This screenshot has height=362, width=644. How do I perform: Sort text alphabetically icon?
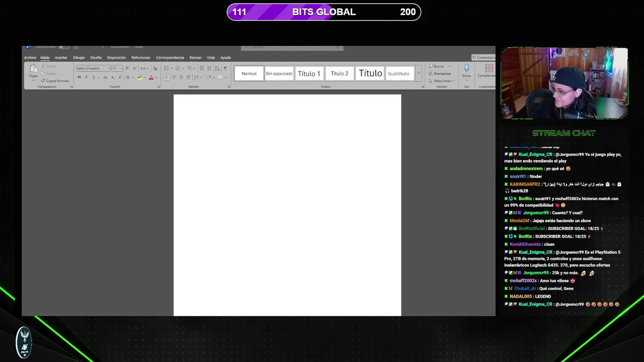click(x=217, y=68)
